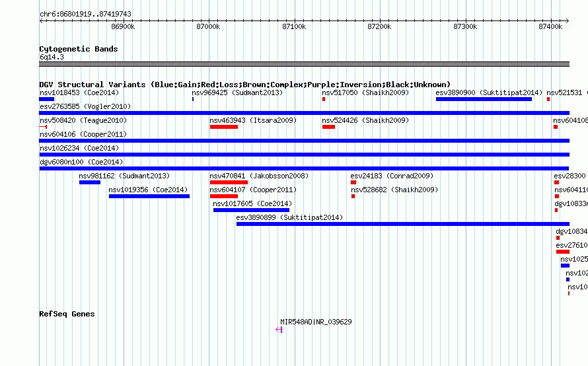
Task: Select the nsv1019356 (Coe2014) blue gain bar
Action: pos(149,196)
